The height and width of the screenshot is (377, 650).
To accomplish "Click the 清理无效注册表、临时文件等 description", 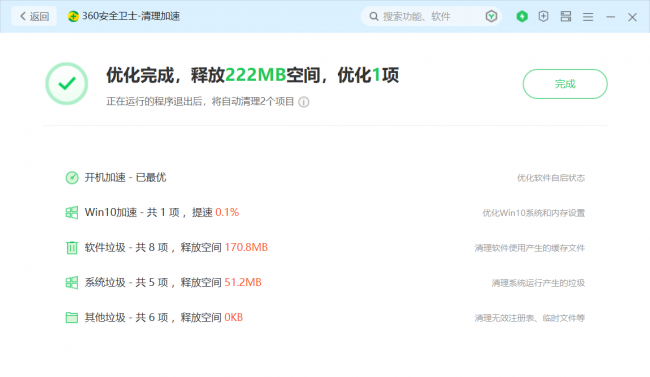I will tap(530, 318).
